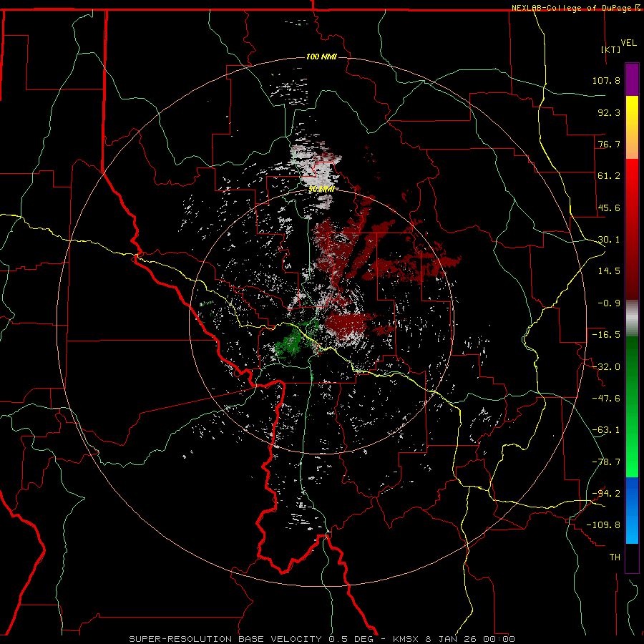
Task: Click the VEL legend title
Action: coord(628,43)
